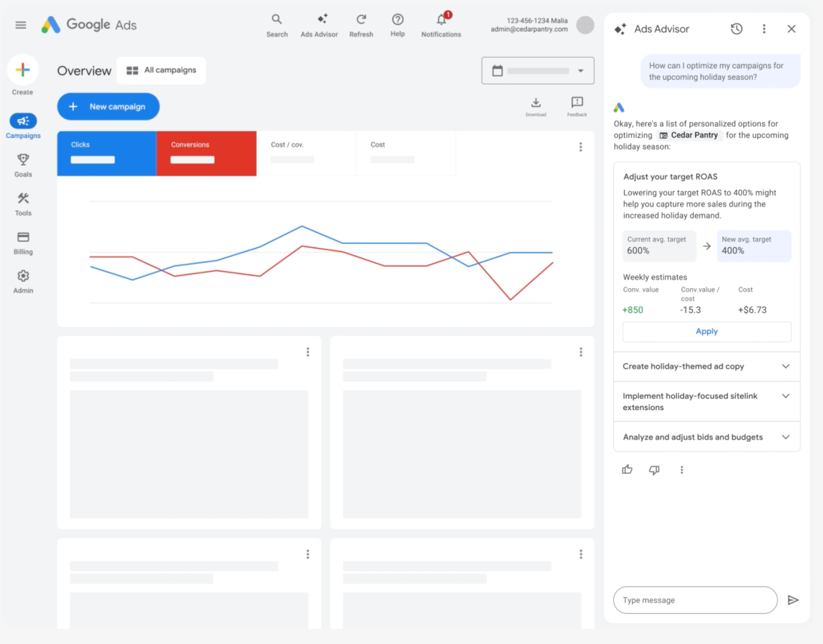Send the message with arrow icon

pyautogui.click(x=793, y=600)
